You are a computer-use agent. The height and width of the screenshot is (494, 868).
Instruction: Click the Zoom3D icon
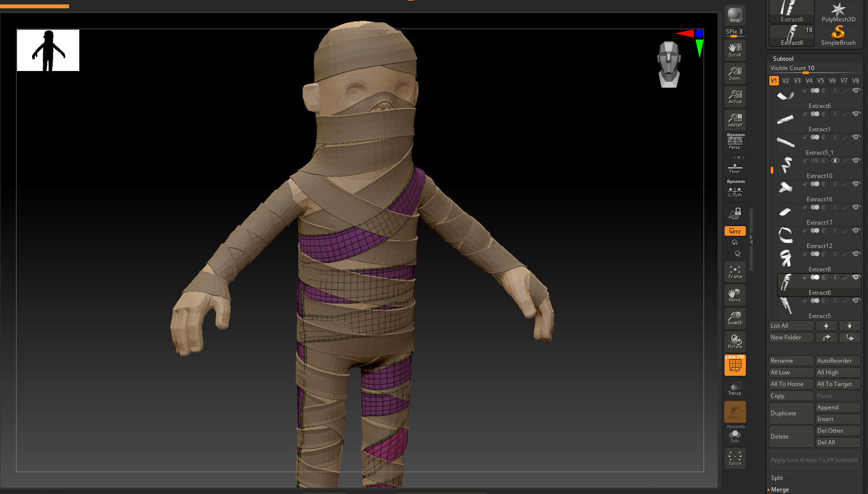(735, 318)
